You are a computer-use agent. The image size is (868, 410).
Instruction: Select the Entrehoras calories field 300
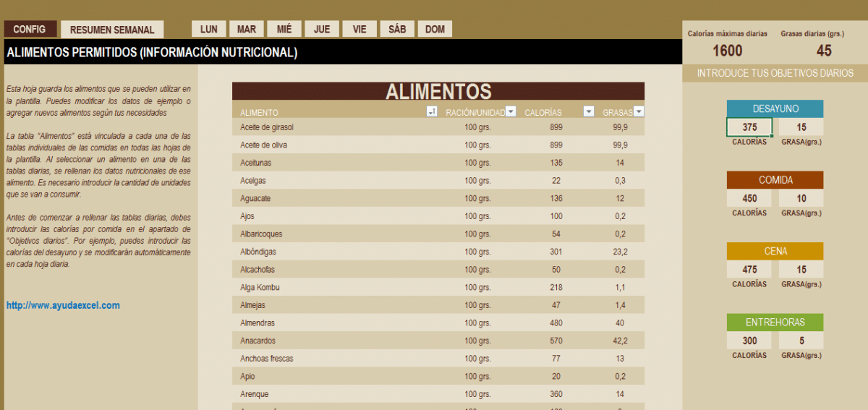point(749,341)
